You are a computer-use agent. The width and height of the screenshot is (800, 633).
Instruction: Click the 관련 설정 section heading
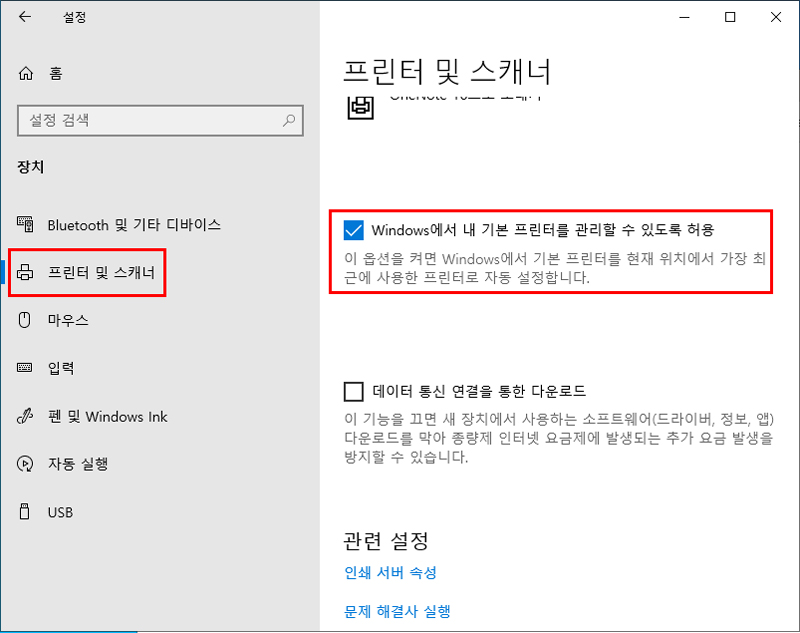[386, 541]
